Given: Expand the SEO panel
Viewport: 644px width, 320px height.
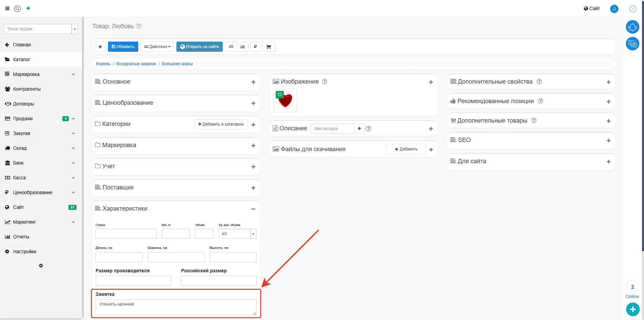Looking at the screenshot, I should pos(608,141).
